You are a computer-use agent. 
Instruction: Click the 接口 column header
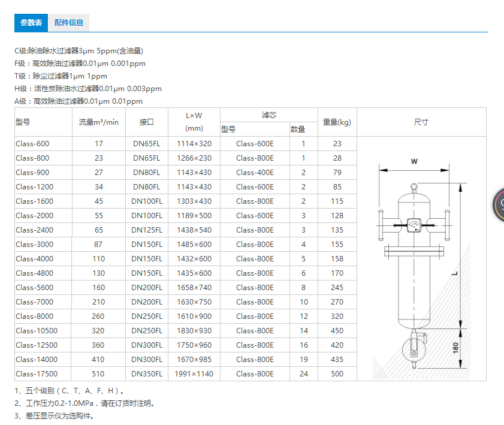click(147, 122)
